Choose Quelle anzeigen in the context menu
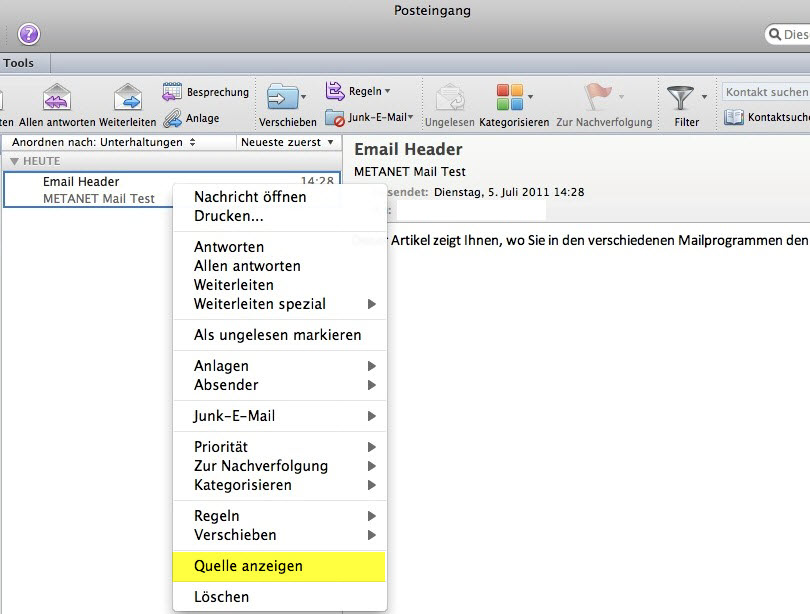This screenshot has height=614, width=810. tap(248, 566)
